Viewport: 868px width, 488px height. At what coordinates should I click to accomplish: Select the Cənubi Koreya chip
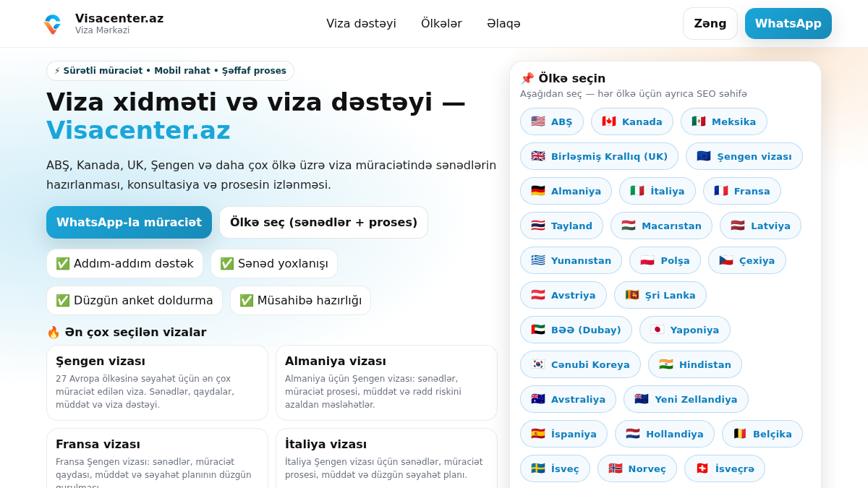pos(580,364)
